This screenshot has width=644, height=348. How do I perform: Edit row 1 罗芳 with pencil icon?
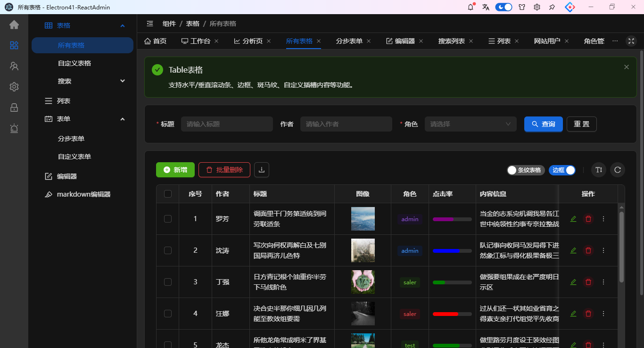coord(573,219)
